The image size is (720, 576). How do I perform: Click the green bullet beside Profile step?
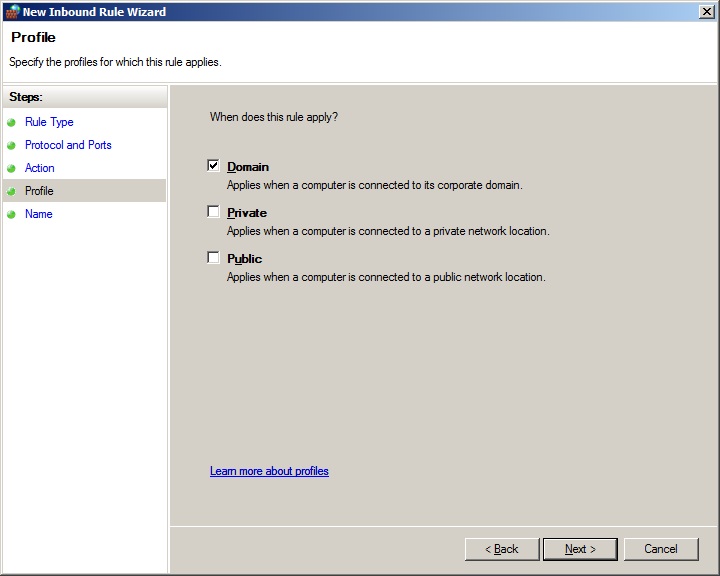pyautogui.click(x=12, y=192)
